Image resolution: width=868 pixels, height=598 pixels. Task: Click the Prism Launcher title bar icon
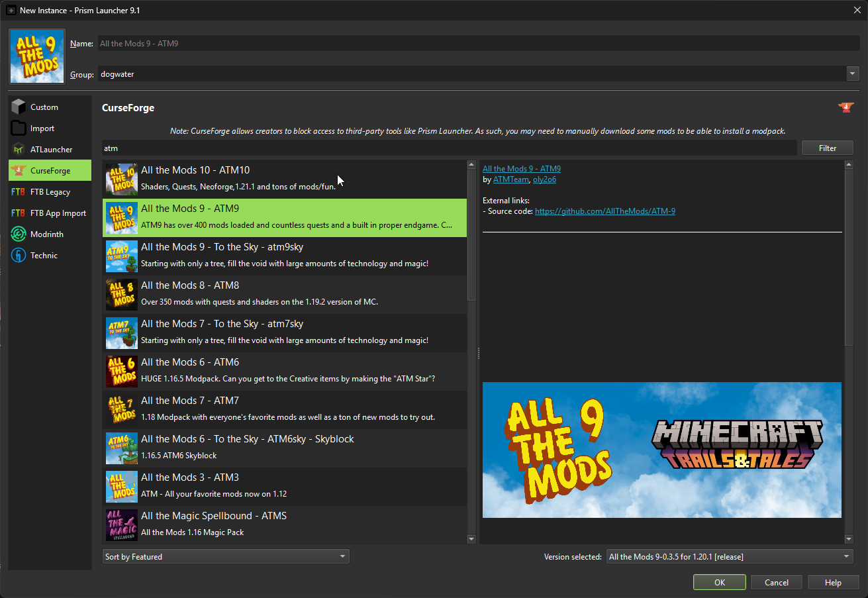click(11, 11)
